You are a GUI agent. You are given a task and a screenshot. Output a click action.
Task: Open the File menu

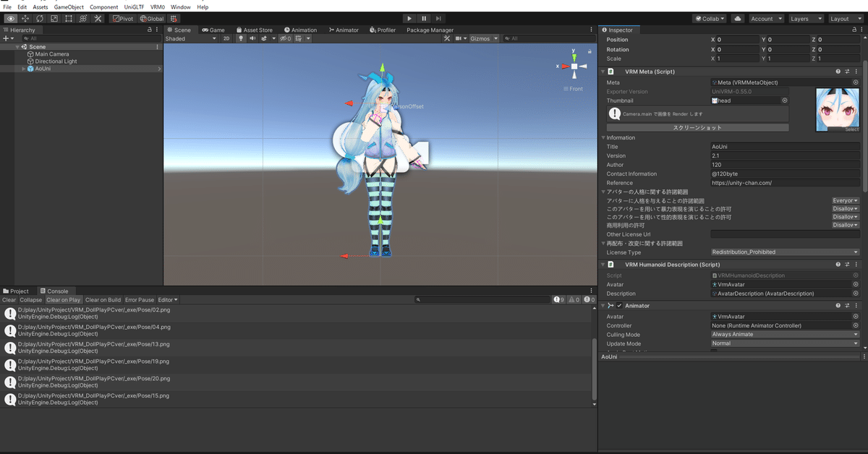pyautogui.click(x=7, y=7)
